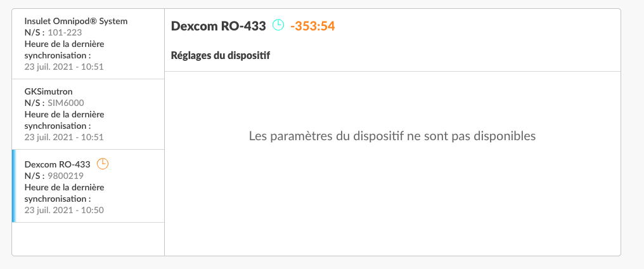Click the 'Heure de la dernière synchronisation' label under Omnipod
The height and width of the screenshot is (269, 644).
(x=65, y=49)
